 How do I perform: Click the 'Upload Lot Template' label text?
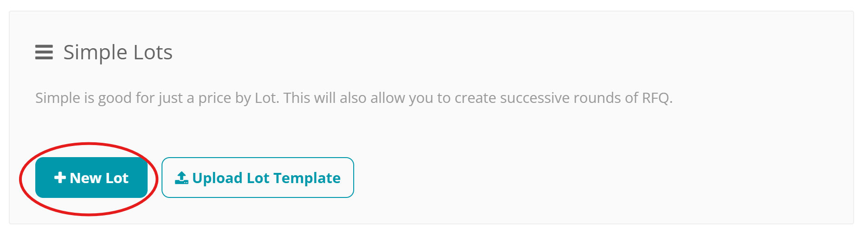coord(266,178)
